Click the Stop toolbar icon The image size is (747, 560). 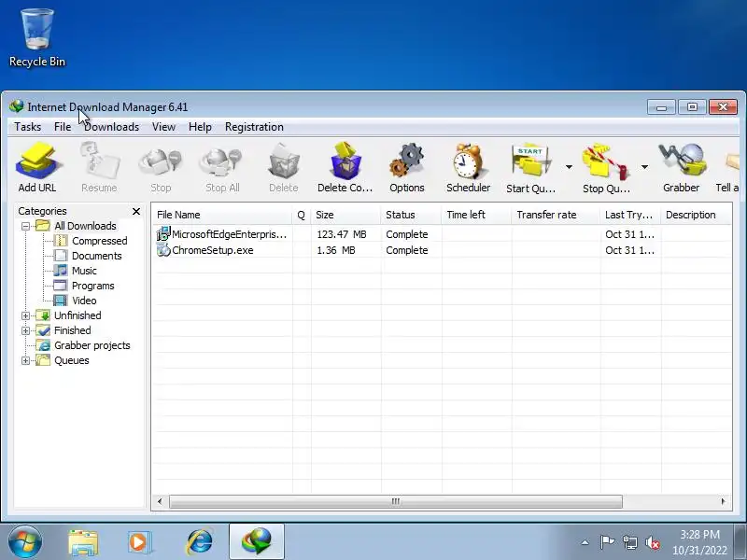click(x=161, y=161)
